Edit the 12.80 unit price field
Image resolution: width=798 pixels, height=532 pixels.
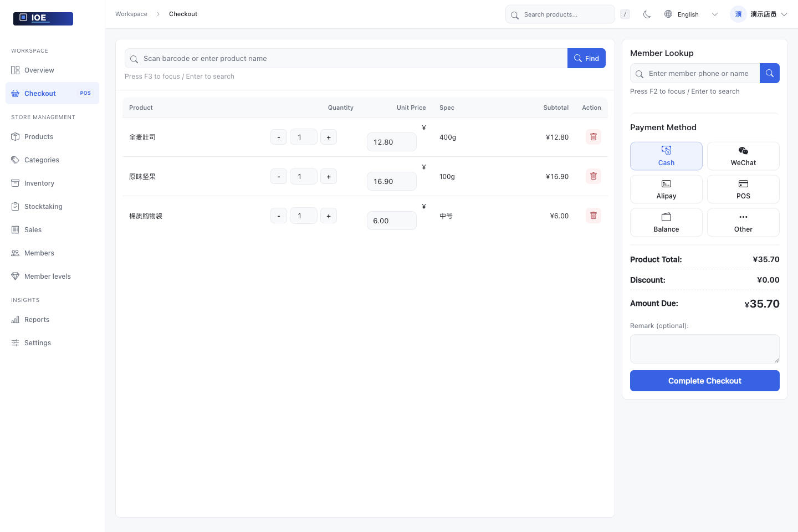point(392,142)
